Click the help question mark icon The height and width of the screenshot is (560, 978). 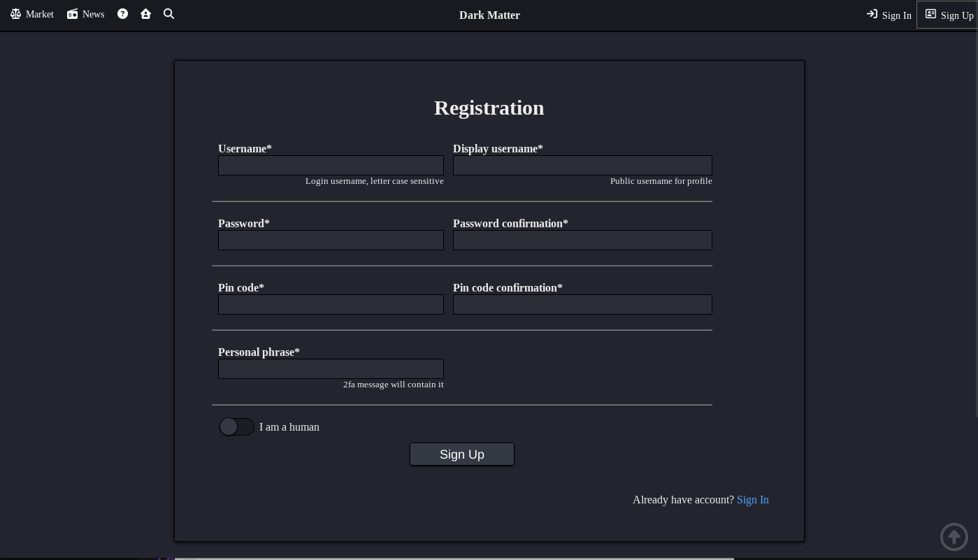click(x=122, y=14)
